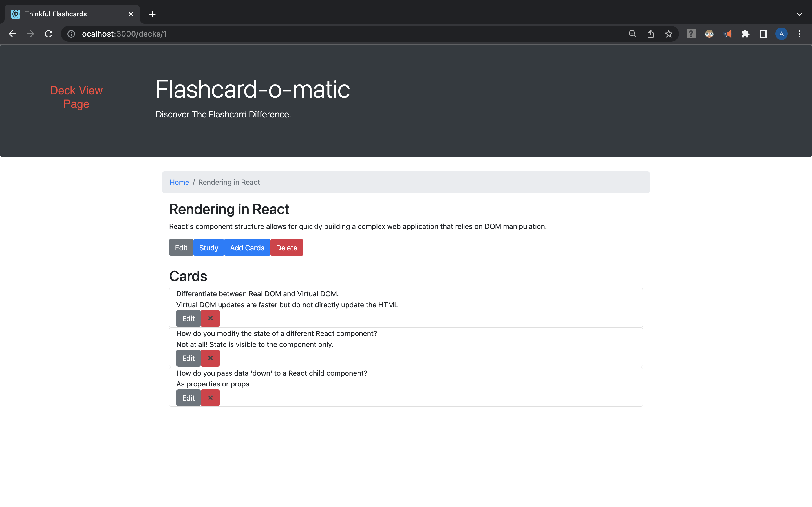Viewport: 812px width, 507px height.
Task: Click the megaphone extension icon
Action: (728, 34)
